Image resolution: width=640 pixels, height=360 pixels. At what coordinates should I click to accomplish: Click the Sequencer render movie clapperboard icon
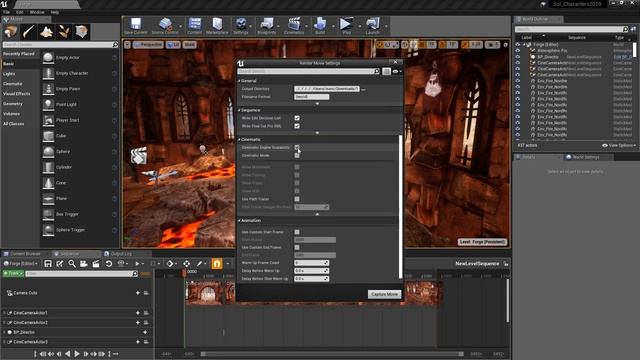coord(96,264)
